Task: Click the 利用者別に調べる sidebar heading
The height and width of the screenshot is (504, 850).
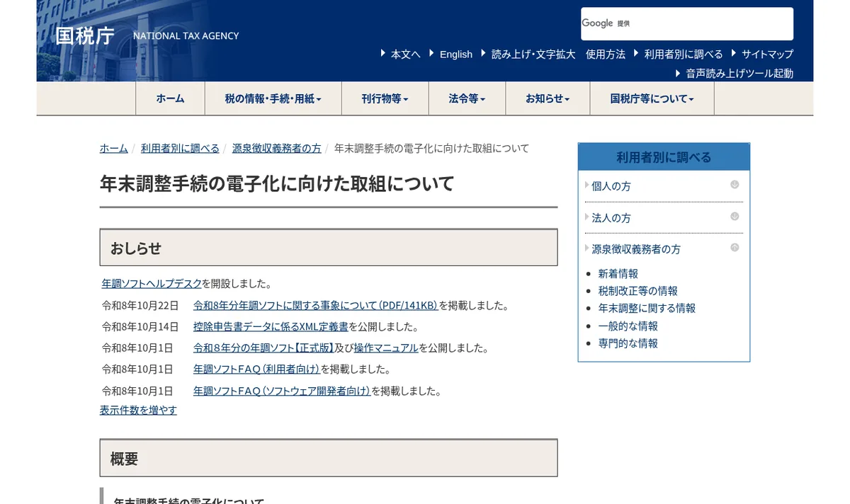Action: tap(664, 157)
